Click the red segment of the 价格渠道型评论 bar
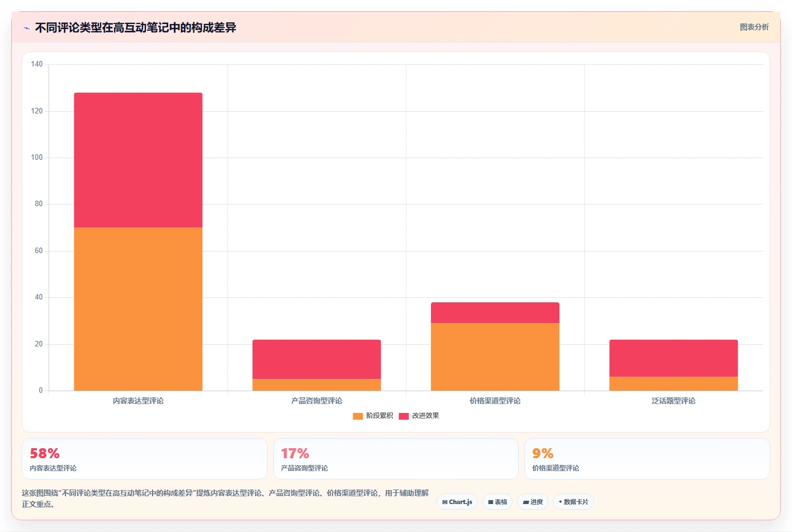This screenshot has height=532, width=792. 495,312
